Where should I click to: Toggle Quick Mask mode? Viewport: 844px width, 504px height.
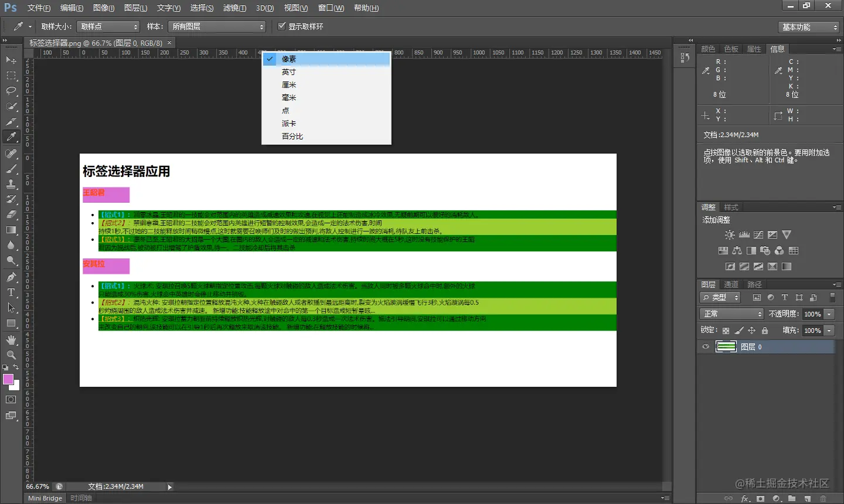coord(11,400)
